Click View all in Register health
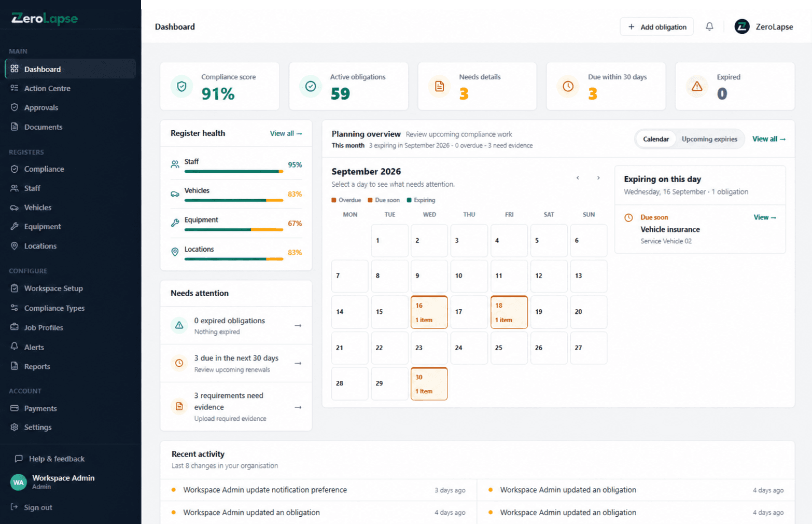The height and width of the screenshot is (524, 812). click(286, 133)
